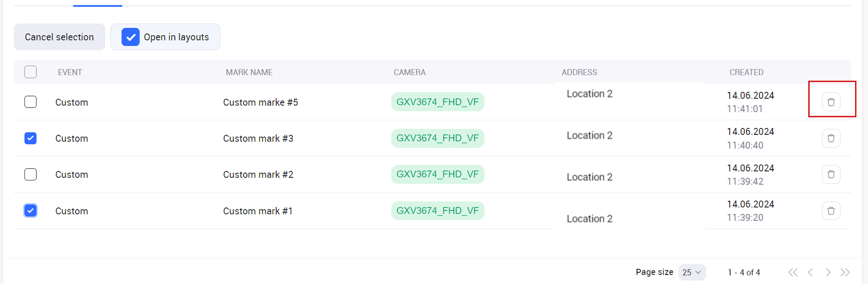Click trash icon for Custom mark #3
Screen dimensions: 868x284
pyautogui.click(x=831, y=138)
